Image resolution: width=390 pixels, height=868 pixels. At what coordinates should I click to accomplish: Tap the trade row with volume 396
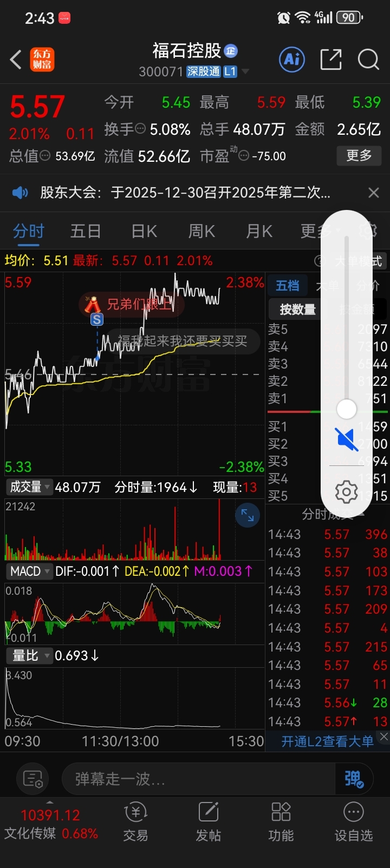pos(327,534)
